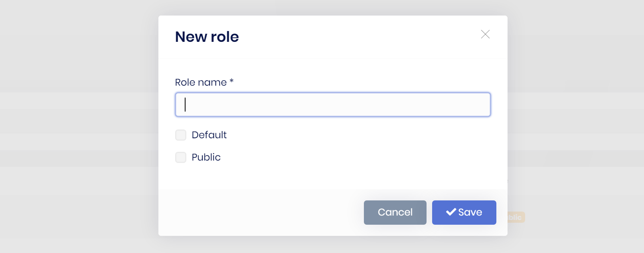Uncheck the Public checkbox if enabled
Viewport: 644px width, 253px height.
tap(181, 157)
